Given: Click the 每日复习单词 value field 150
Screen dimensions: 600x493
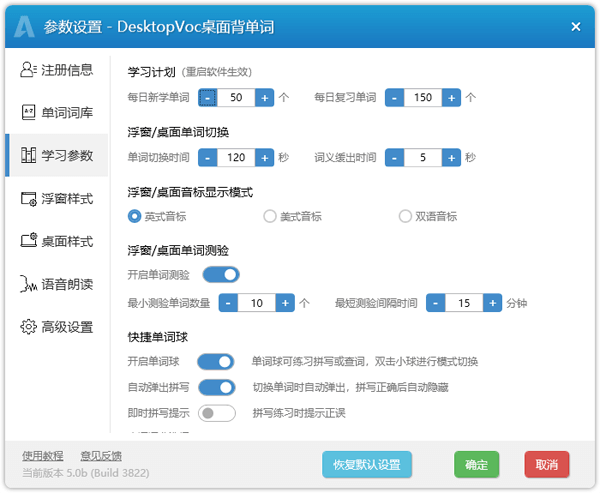Looking at the screenshot, I should [423, 98].
